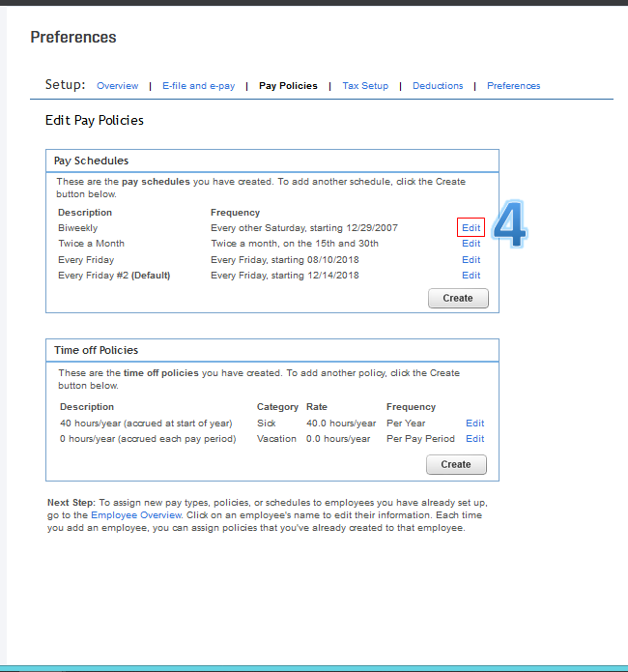Edit the 40 hours/year Sick policy
This screenshot has width=628, height=672.
tap(474, 423)
